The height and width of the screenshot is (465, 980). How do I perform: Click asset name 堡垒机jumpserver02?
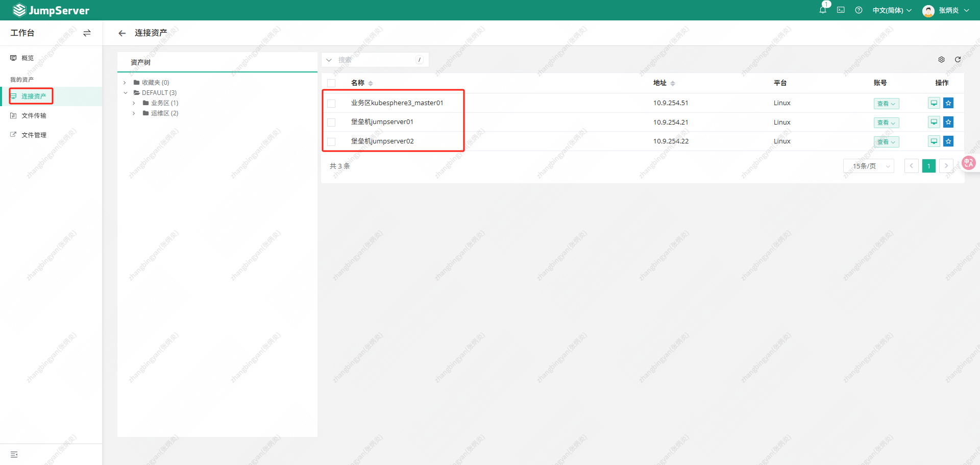pos(382,141)
